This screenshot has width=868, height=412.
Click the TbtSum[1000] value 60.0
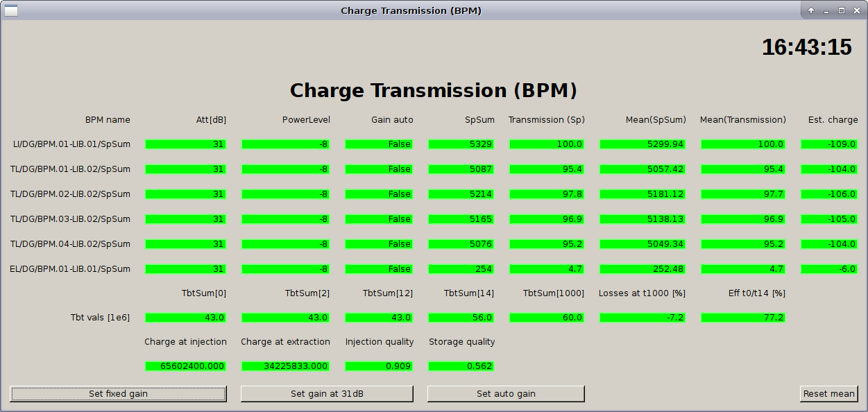point(547,318)
